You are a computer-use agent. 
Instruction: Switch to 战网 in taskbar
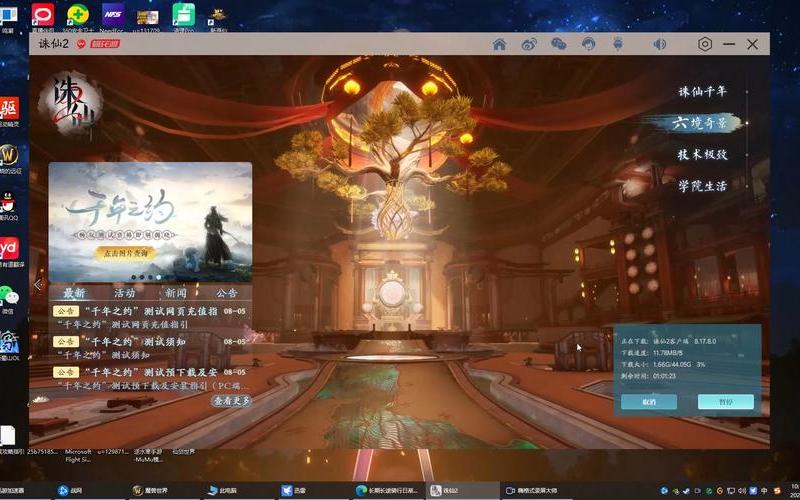[88, 491]
